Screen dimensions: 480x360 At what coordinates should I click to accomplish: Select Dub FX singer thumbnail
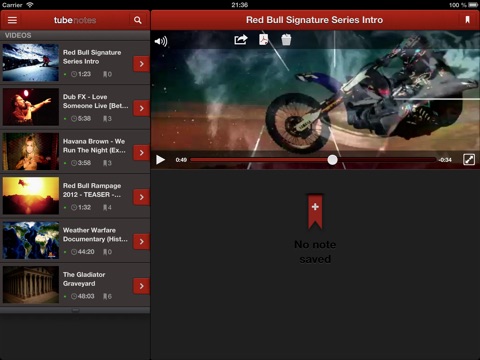point(31,107)
